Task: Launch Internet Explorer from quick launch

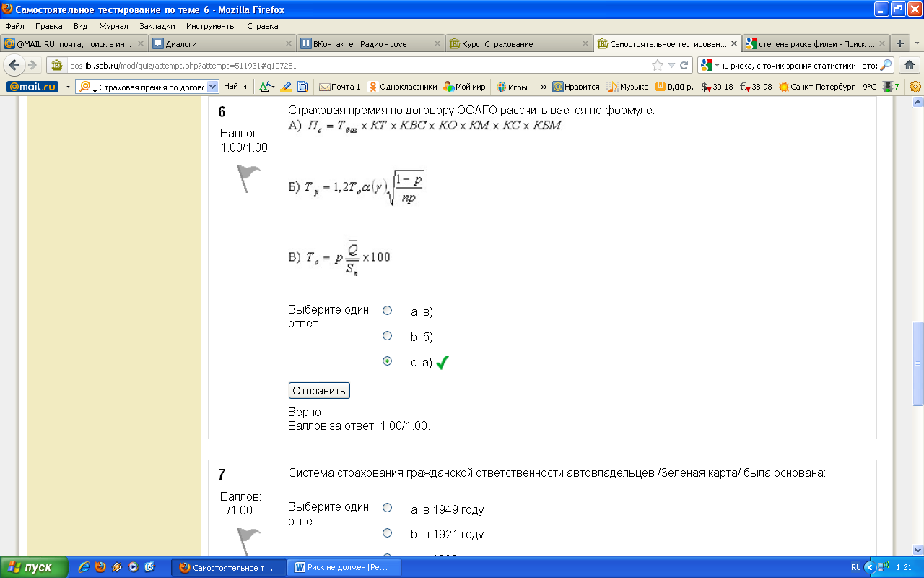Action: tap(83, 567)
